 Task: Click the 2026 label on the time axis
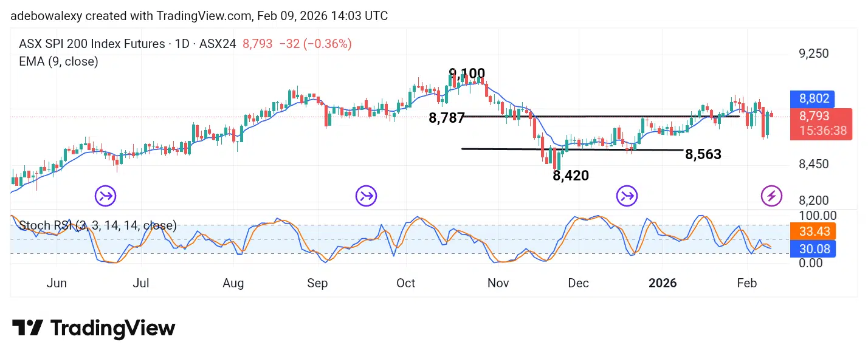(663, 283)
